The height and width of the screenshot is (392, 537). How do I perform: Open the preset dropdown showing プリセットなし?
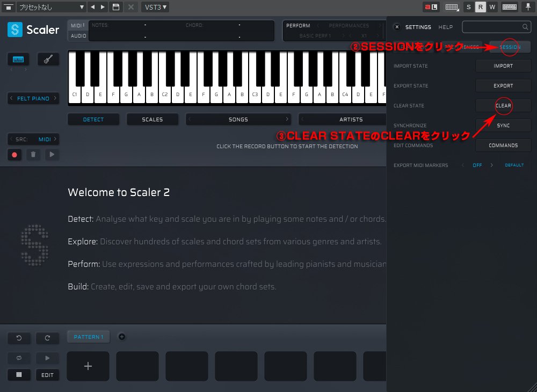52,7
